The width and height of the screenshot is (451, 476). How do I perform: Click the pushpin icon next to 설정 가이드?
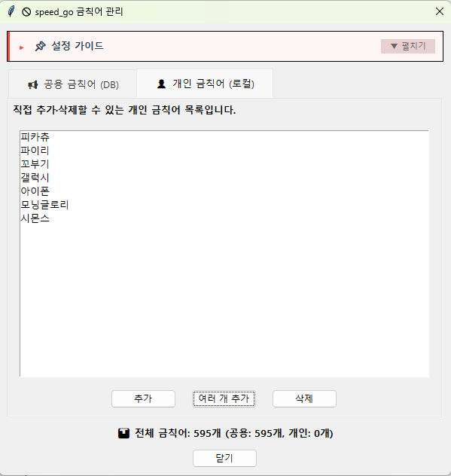pos(40,46)
